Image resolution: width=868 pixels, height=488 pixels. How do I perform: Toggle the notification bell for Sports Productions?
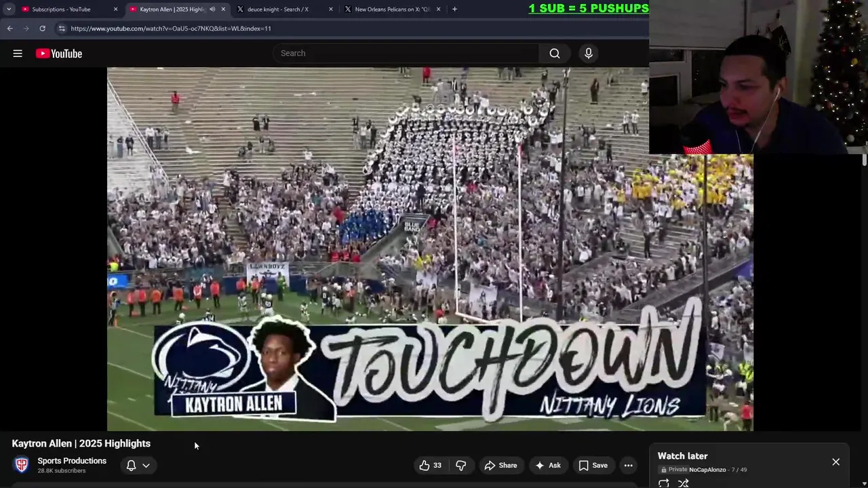132,465
